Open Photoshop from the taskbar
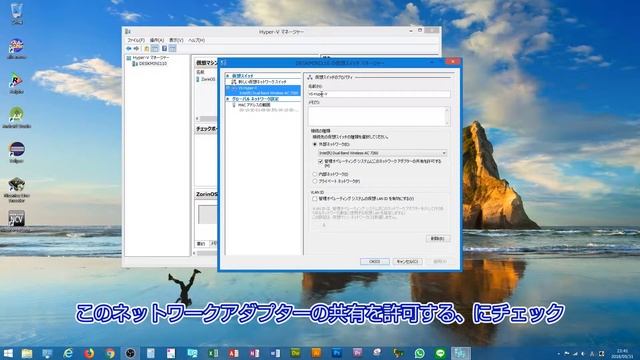The height and width of the screenshot is (360, 640). [x=337, y=353]
